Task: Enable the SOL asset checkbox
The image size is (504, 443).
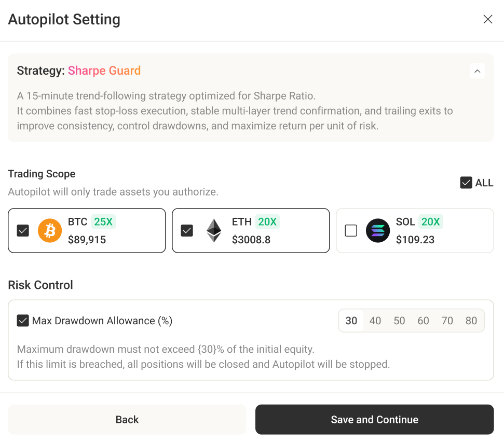Action: 351,230
